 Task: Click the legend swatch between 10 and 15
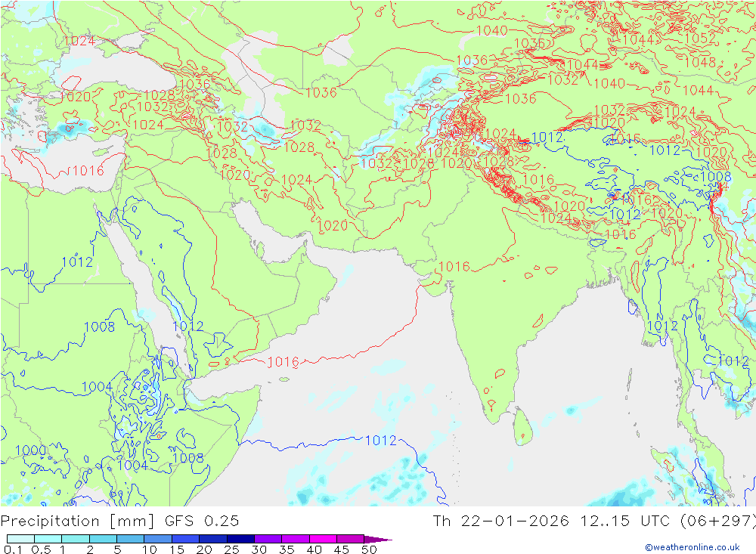(158, 539)
